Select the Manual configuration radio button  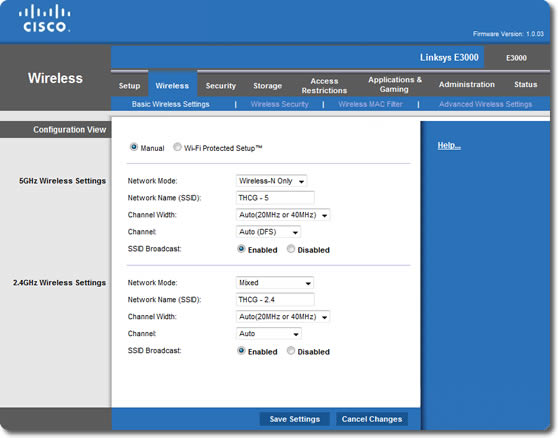(134, 147)
